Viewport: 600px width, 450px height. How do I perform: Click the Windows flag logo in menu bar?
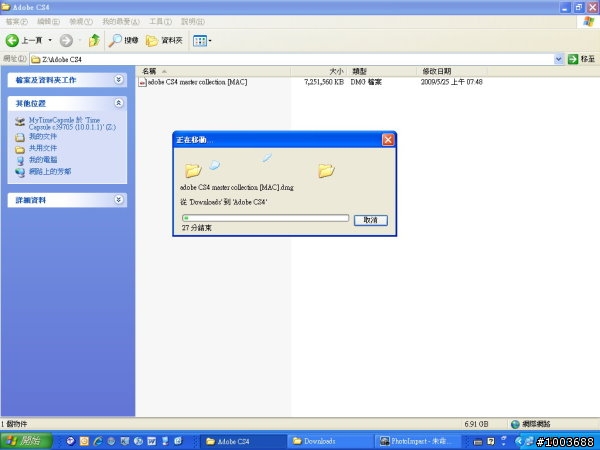[589, 21]
